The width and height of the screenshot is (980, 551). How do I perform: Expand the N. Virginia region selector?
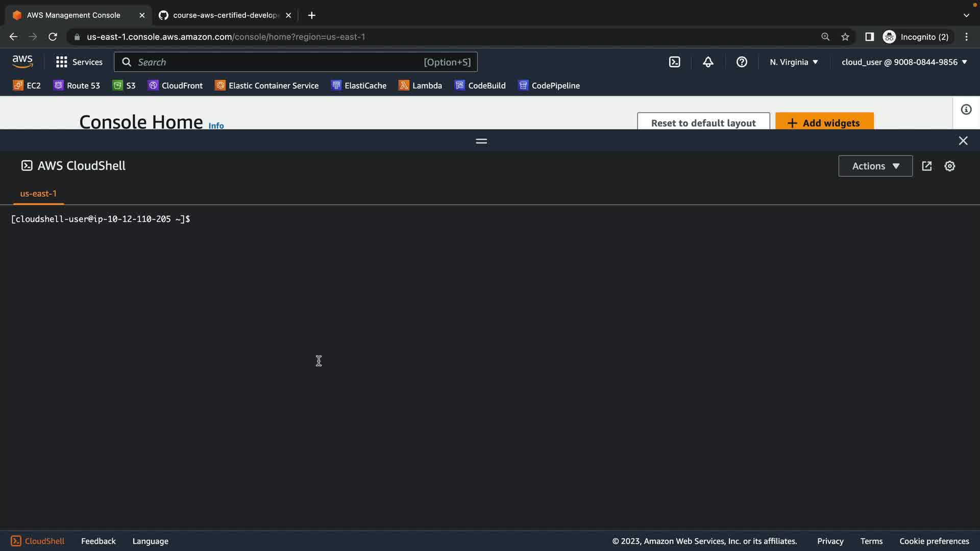[x=794, y=62]
